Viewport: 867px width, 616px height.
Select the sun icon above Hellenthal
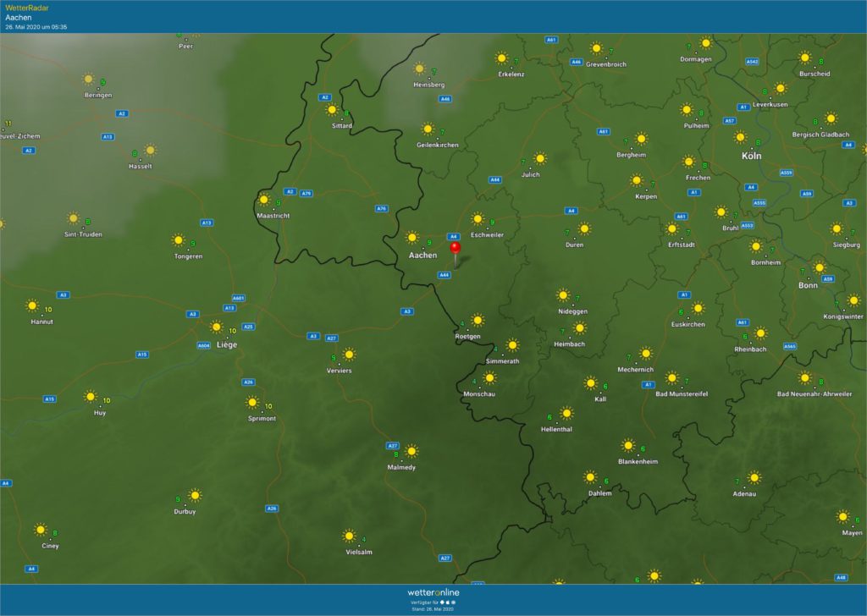coord(566,413)
